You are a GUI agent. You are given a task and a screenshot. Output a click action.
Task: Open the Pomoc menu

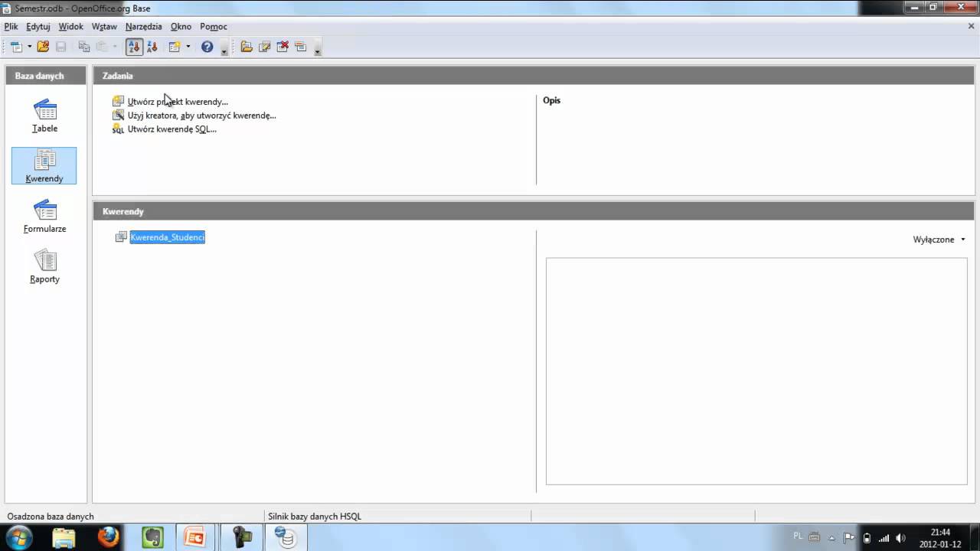(x=214, y=26)
